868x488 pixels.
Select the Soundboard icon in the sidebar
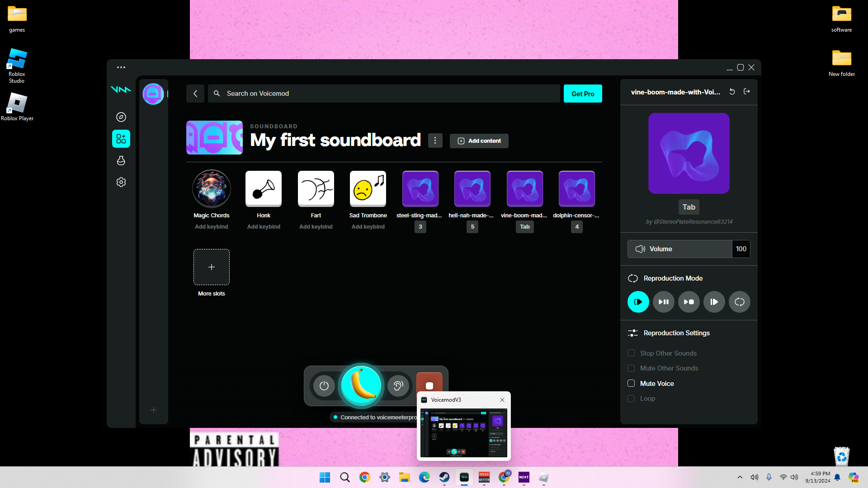121,139
